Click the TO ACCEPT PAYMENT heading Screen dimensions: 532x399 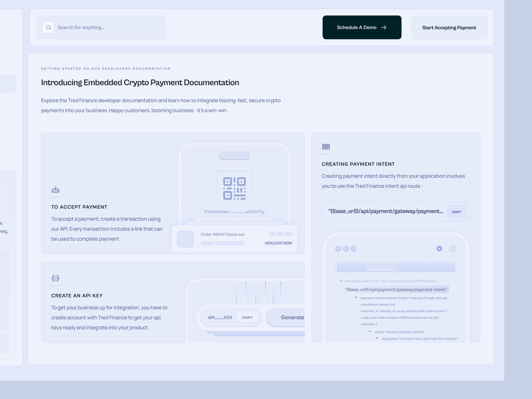(x=79, y=207)
